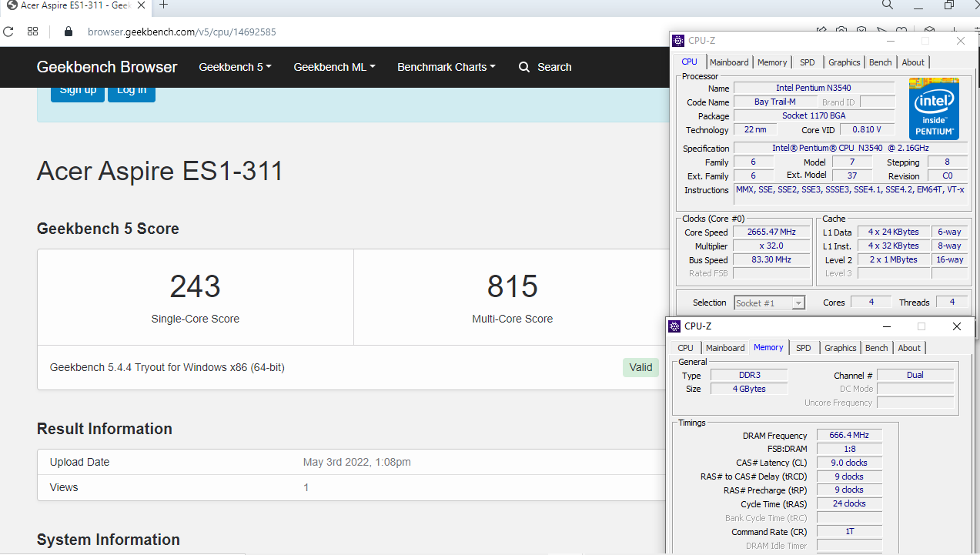Click the Level 2 cache 2 x 1 MBytes
The width and height of the screenshot is (980, 555).
click(x=893, y=259)
